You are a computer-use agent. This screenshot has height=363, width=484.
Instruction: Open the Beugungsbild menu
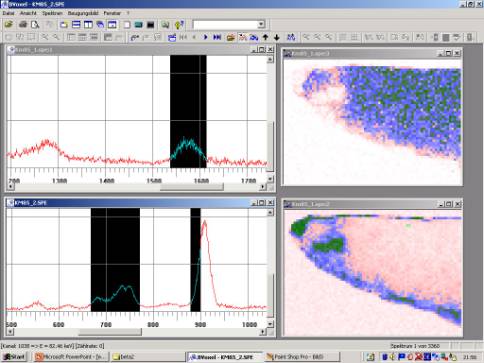click(83, 13)
